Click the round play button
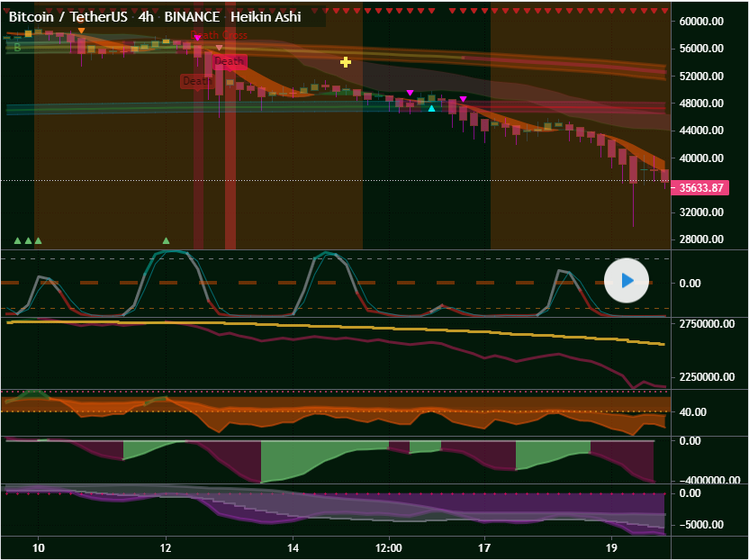The height and width of the screenshot is (560, 749). tap(627, 280)
